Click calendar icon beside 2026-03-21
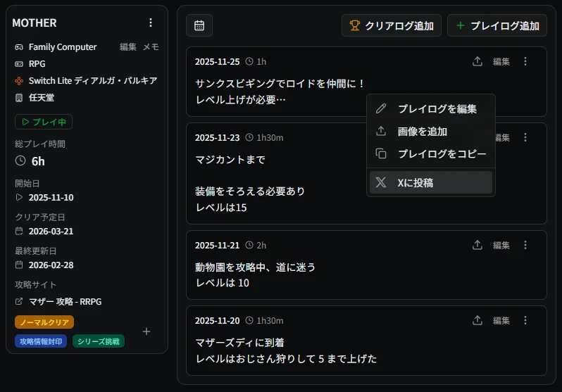Screen dimensions: 562x392 pyautogui.click(x=19, y=231)
